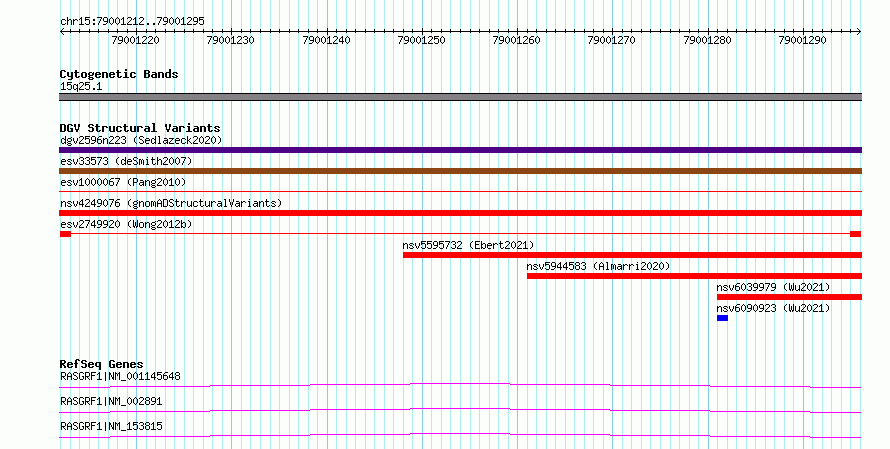Screen dimensions: 890x449
Task: Click ruler position 79001230
Action: (230, 40)
